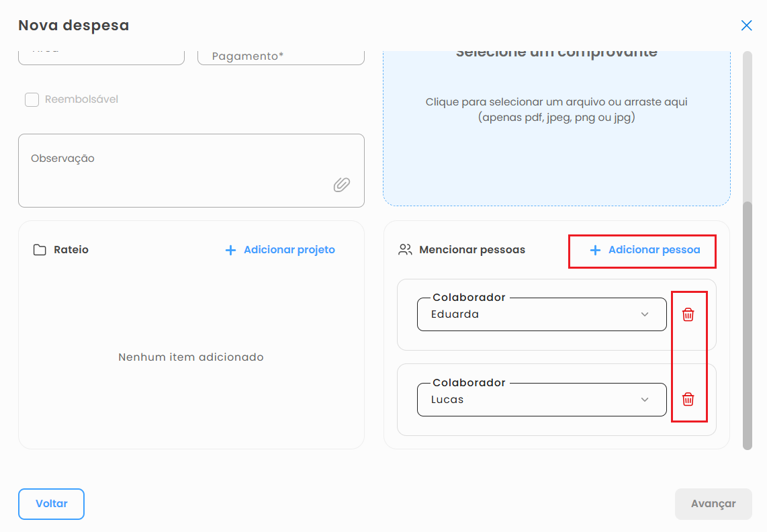
Task: Open the Eduarda collaborator dropdown
Action: [x=541, y=314]
